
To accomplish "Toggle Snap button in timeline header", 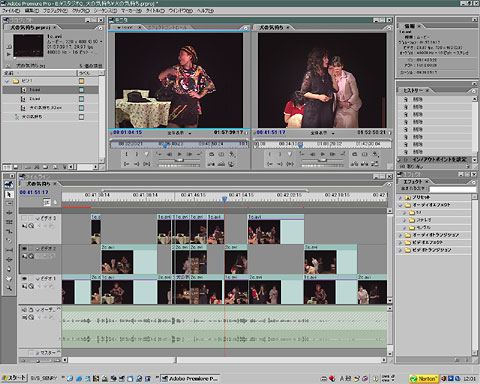I will [47, 202].
